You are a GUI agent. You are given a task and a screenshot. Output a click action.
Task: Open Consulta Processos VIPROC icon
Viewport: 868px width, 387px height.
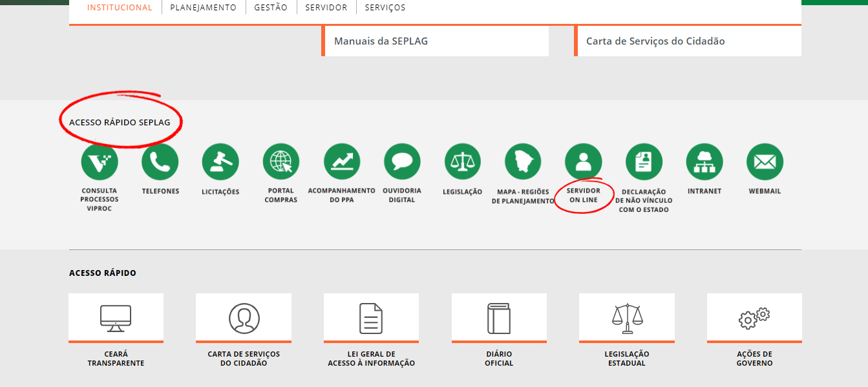click(x=100, y=162)
